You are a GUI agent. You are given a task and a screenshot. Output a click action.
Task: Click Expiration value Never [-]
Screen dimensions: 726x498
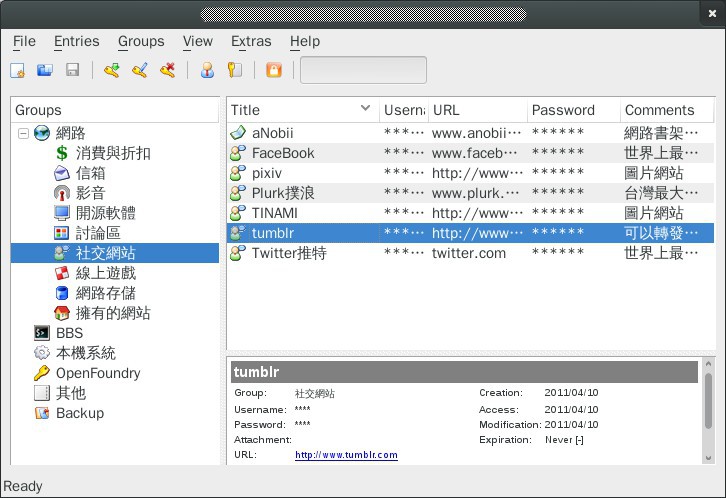point(564,440)
